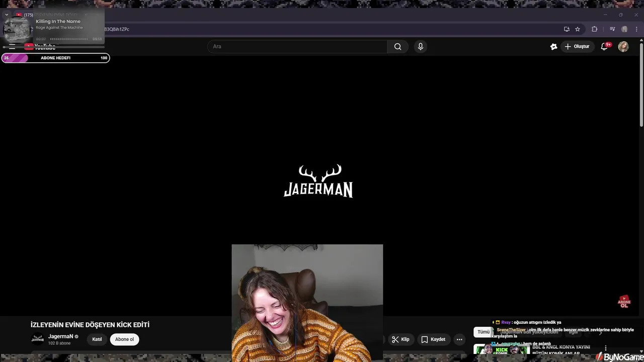644x362 pixels.
Task: Open the Chrome extensions puzzle icon
Action: tap(594, 29)
